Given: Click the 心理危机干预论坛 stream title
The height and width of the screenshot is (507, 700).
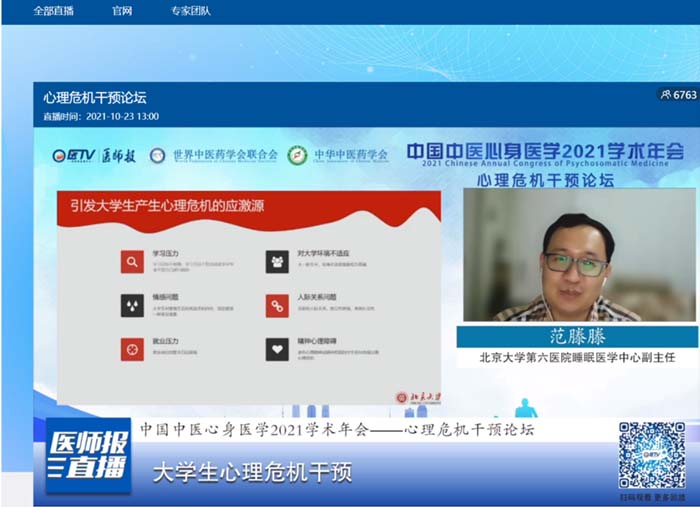Looking at the screenshot, I should tap(95, 98).
